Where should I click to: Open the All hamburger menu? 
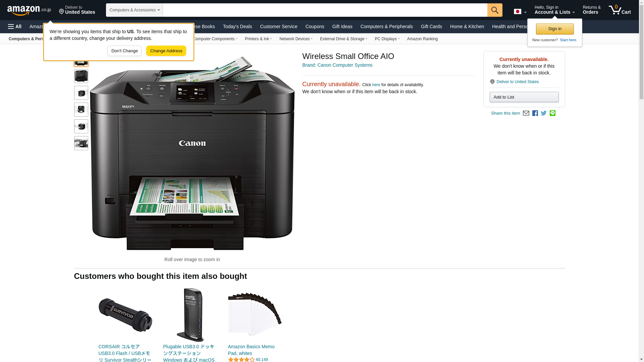[x=15, y=26]
